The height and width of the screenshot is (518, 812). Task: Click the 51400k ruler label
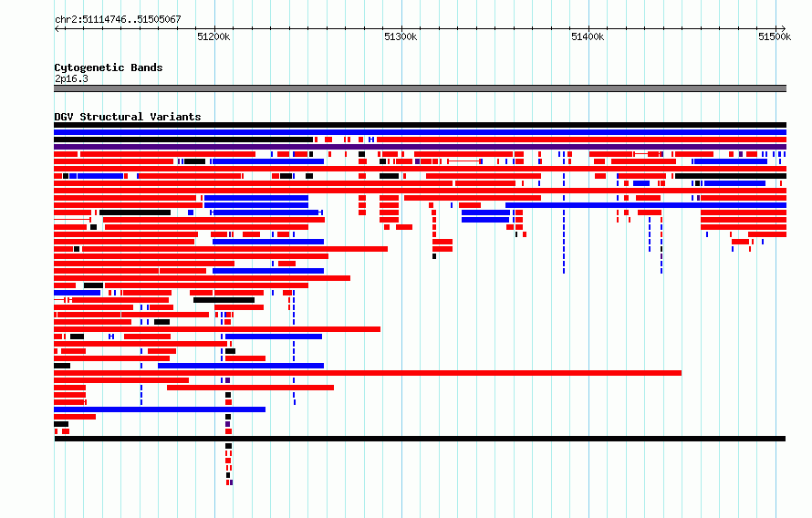pos(588,36)
